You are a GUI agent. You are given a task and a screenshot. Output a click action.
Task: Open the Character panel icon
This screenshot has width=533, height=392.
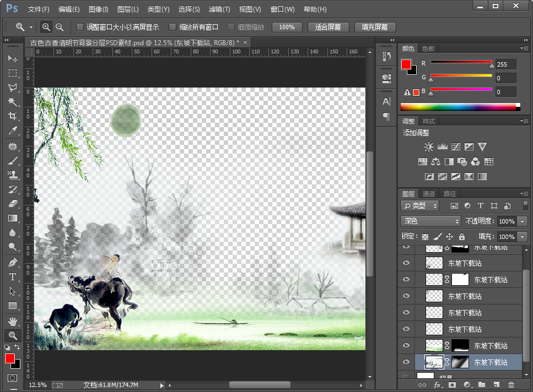tap(386, 101)
